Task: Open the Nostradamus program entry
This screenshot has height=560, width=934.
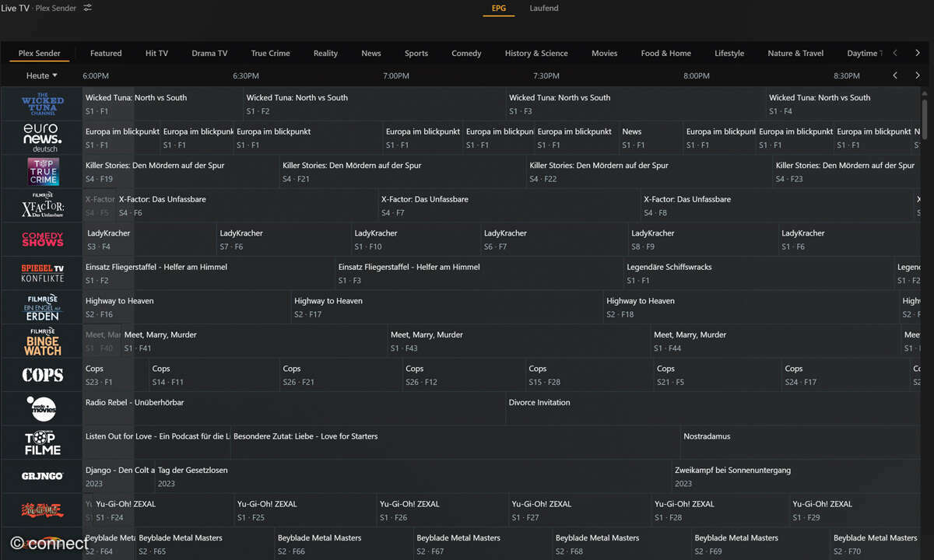Action: point(801,443)
